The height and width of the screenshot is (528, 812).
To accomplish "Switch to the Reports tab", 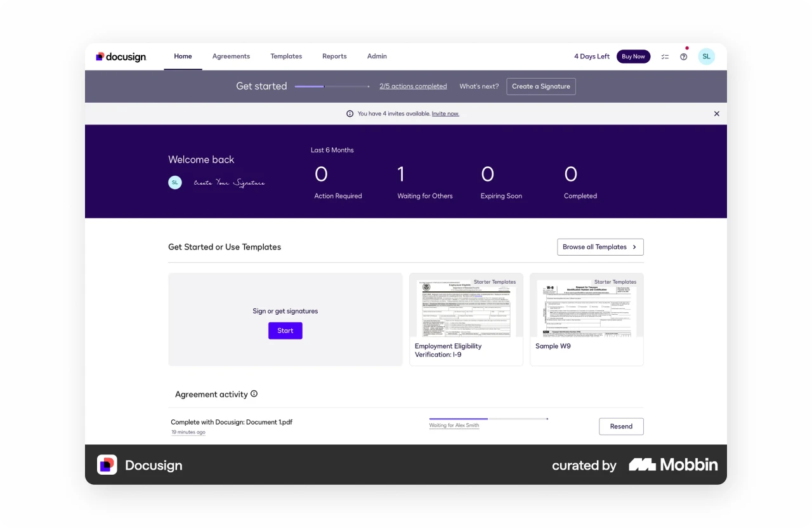I will coord(334,56).
